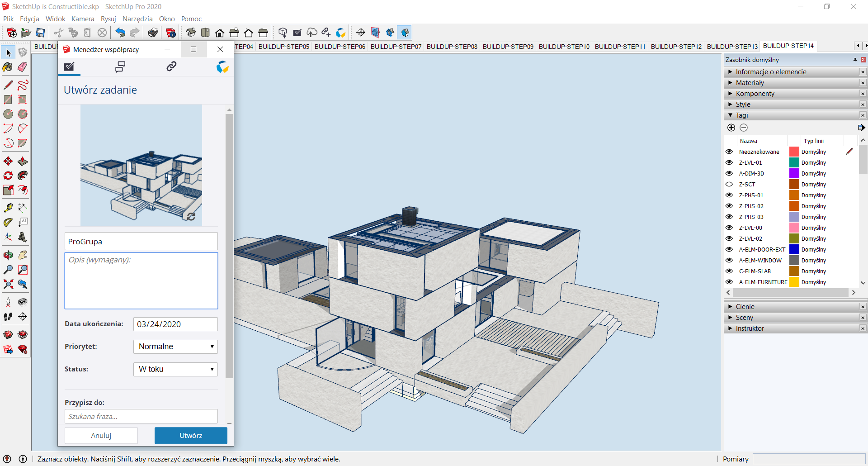Click the Undo arrow in top toolbar
The width and height of the screenshot is (868, 466).
tap(120, 33)
